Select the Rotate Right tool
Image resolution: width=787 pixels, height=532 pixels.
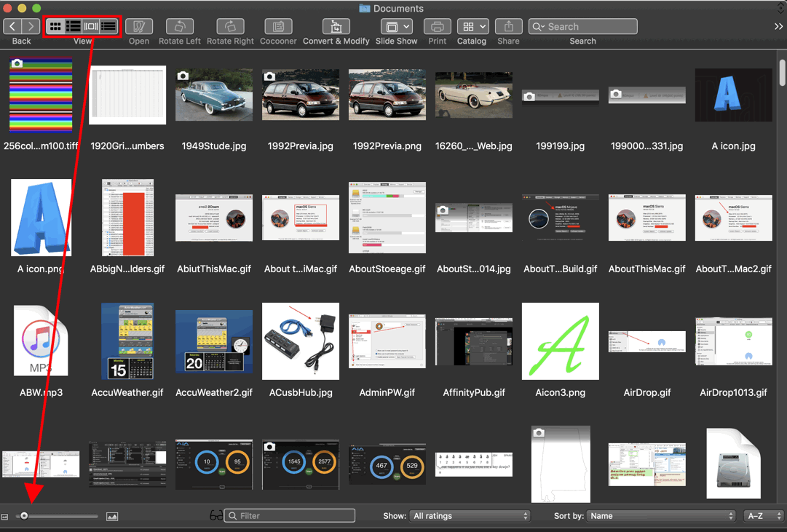[x=230, y=26]
